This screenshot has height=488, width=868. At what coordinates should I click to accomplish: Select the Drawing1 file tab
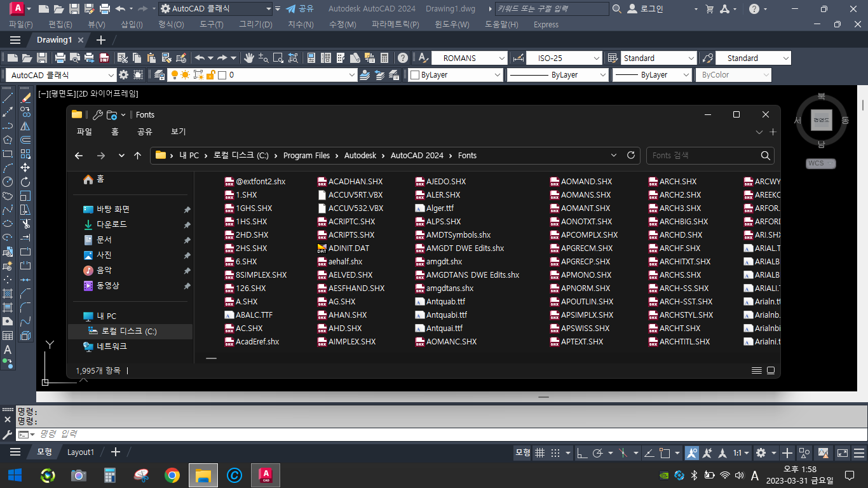(x=54, y=39)
